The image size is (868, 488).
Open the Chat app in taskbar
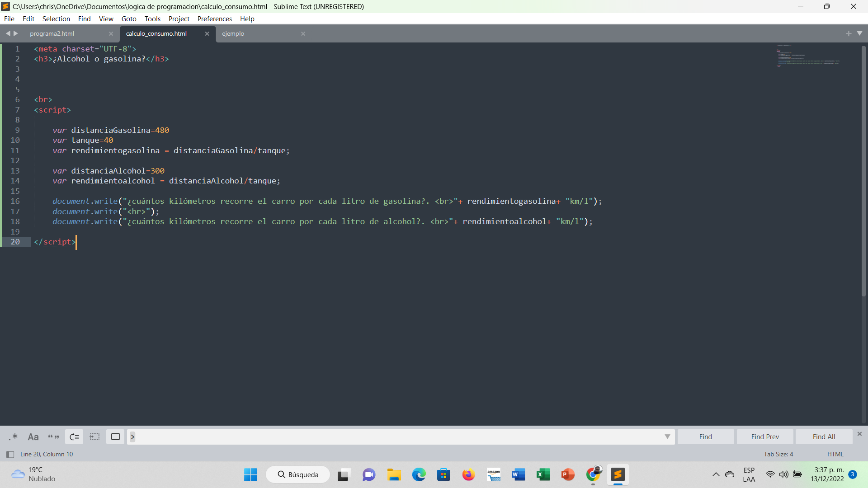pos(369,475)
